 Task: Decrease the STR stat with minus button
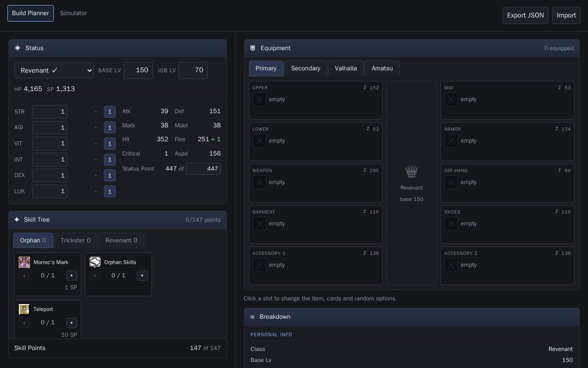coord(96,112)
